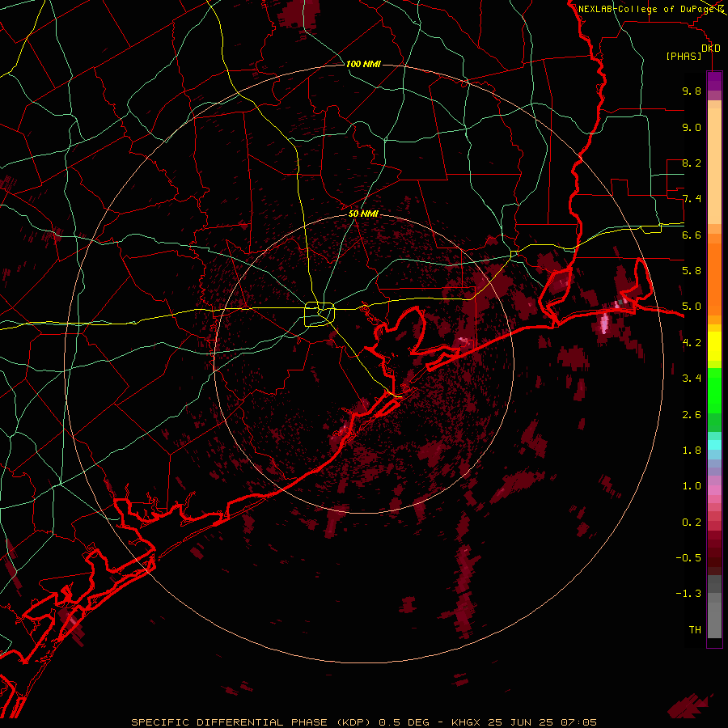Click "SPECIFIC DIFFERENTIAL PHASE (KDP)" in the caption

[x=250, y=722]
